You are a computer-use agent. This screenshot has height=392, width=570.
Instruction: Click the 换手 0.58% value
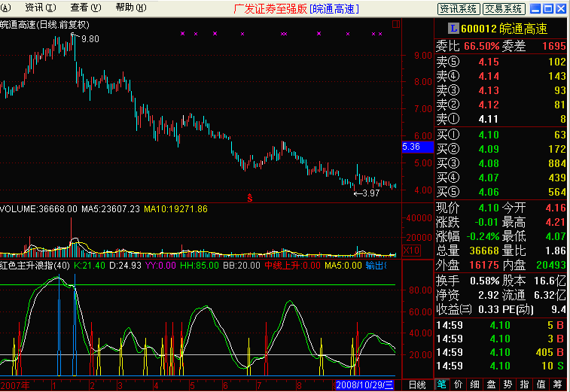(485, 281)
